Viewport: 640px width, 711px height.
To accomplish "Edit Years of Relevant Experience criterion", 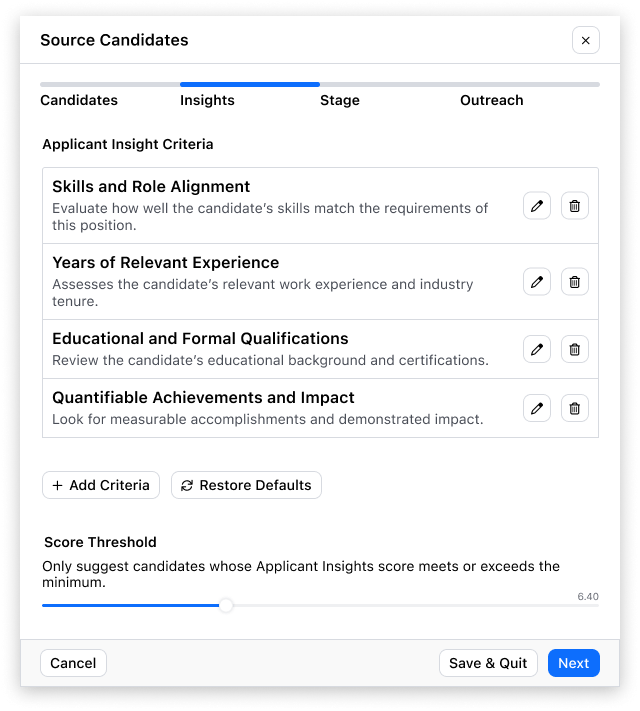I will (537, 282).
